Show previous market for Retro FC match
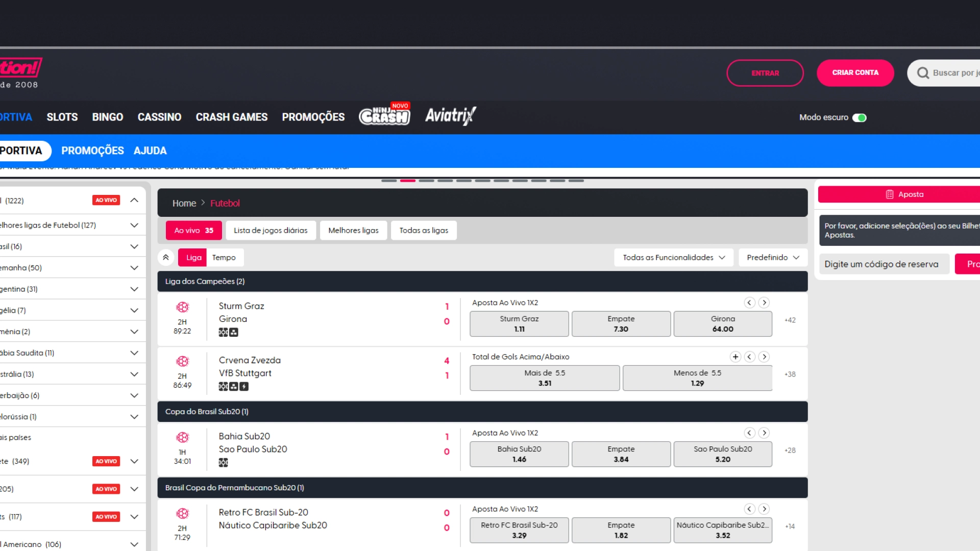Viewport: 980px width, 551px height. pos(749,509)
